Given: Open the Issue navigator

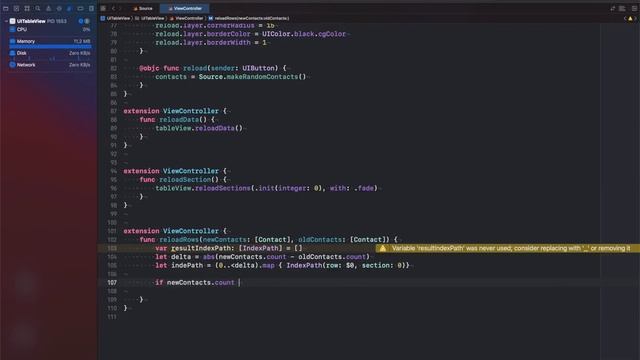Looking at the screenshot, I should [x=49, y=8].
